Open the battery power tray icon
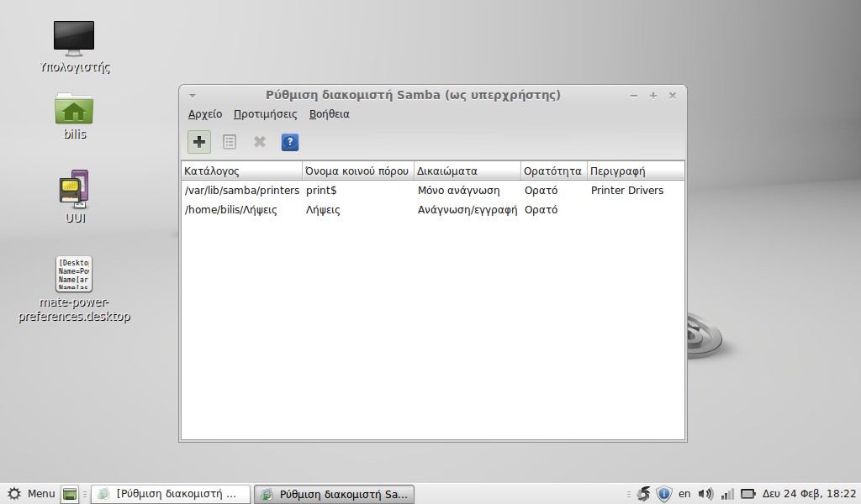861x504 pixels. [747, 494]
